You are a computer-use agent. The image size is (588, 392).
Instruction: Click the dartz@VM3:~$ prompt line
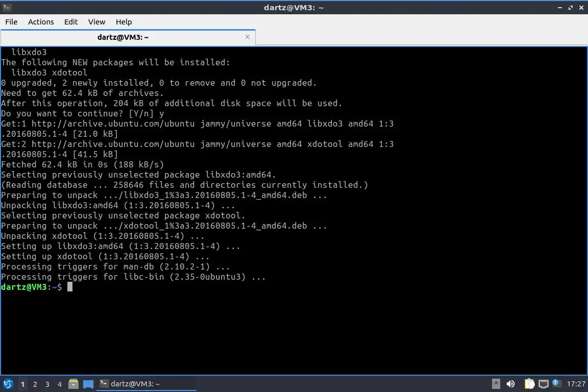pos(37,287)
